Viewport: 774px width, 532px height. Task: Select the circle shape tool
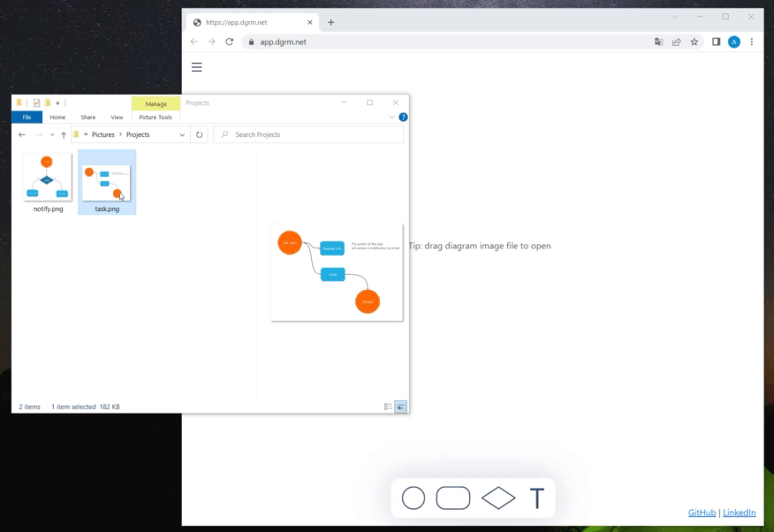[x=414, y=498]
